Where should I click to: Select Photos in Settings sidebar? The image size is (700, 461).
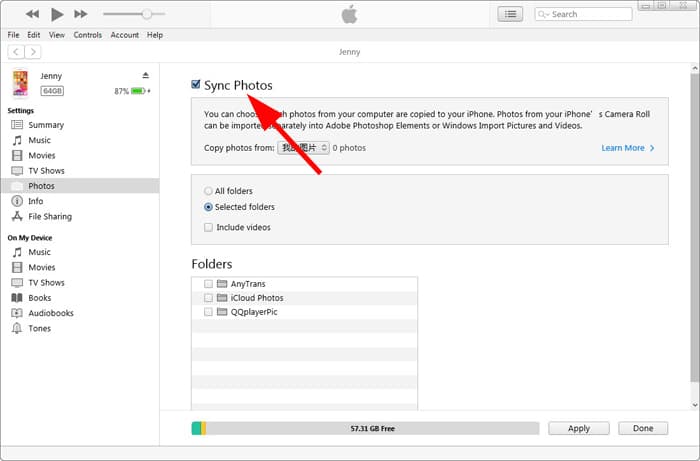click(x=41, y=186)
